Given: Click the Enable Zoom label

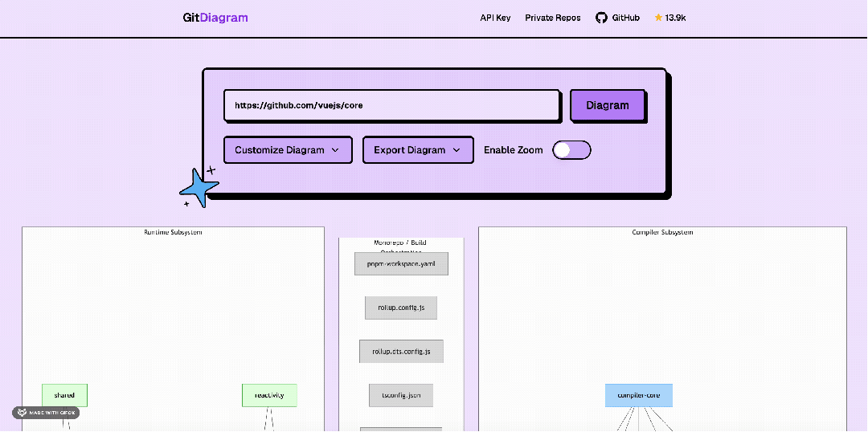Looking at the screenshot, I should (513, 150).
